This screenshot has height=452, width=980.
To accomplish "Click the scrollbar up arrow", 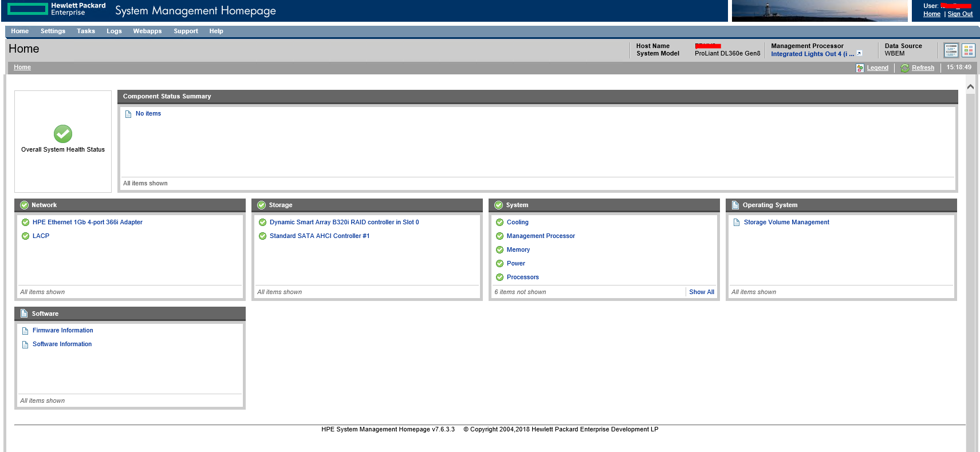I will click(970, 87).
